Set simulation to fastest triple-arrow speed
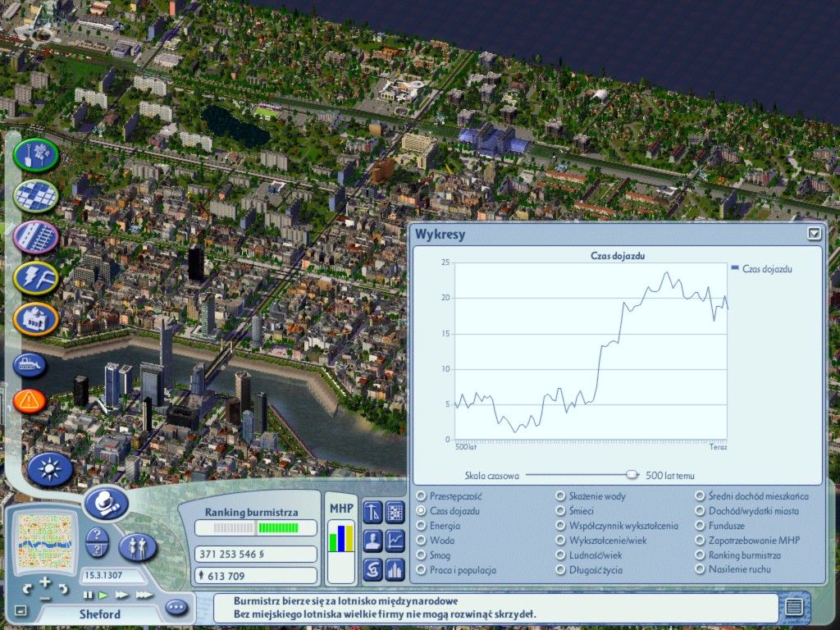Image resolution: width=840 pixels, height=630 pixels. (x=144, y=595)
